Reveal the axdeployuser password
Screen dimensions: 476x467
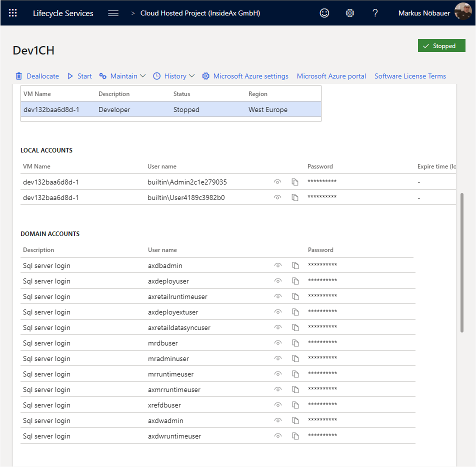(277, 281)
